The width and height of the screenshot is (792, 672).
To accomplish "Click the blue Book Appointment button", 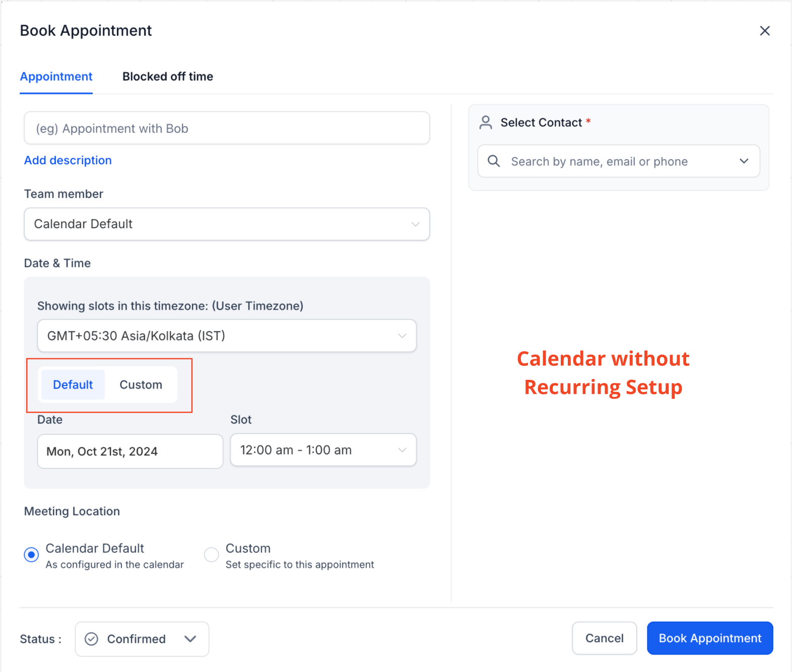I will 710,638.
